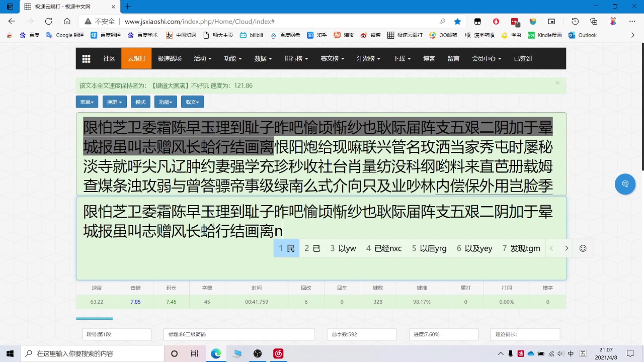
Task: Click the favorite star icon in address bar
Action: click(457, 21)
